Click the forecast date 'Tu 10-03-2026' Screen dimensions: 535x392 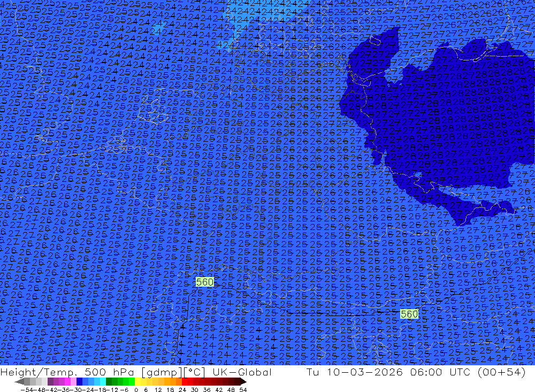[355, 372]
